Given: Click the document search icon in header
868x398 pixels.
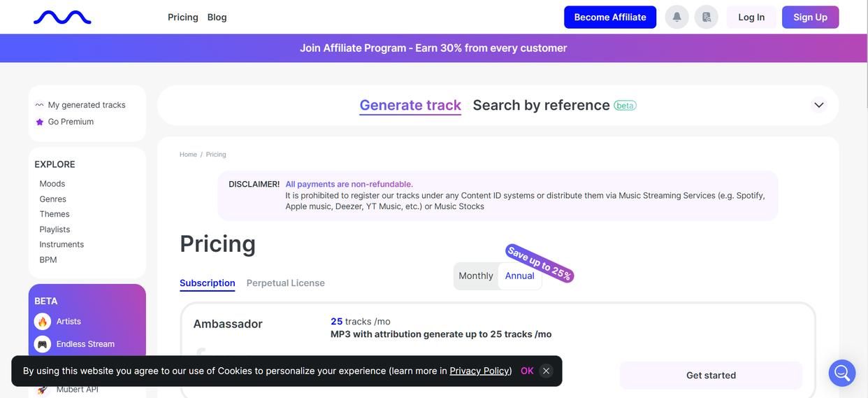Looking at the screenshot, I should [707, 17].
